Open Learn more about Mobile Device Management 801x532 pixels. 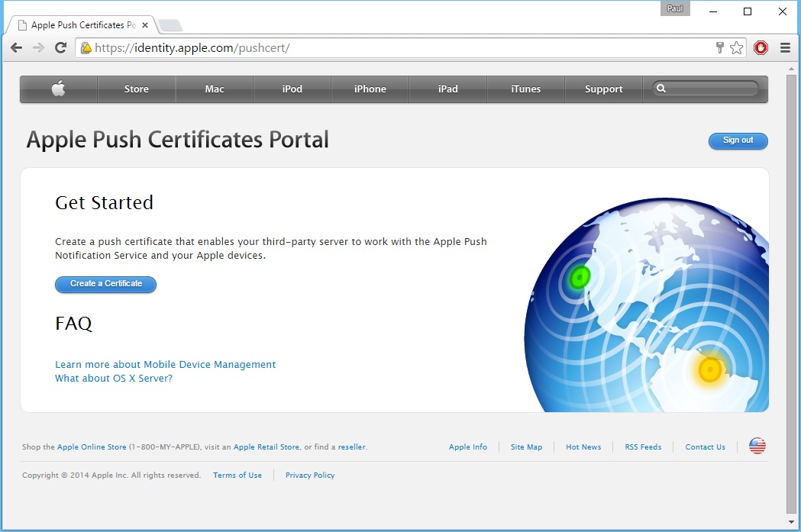pyautogui.click(x=166, y=365)
